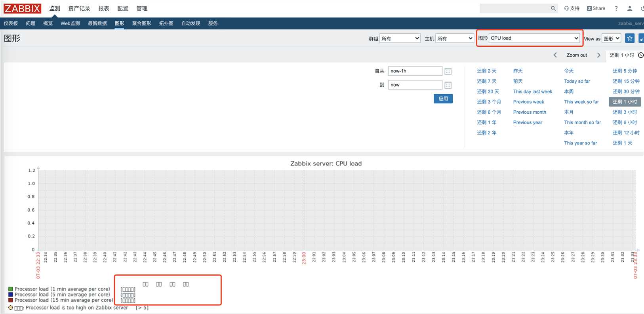Select the 图形 submenu tab
The width and height of the screenshot is (644, 314).
click(120, 23)
